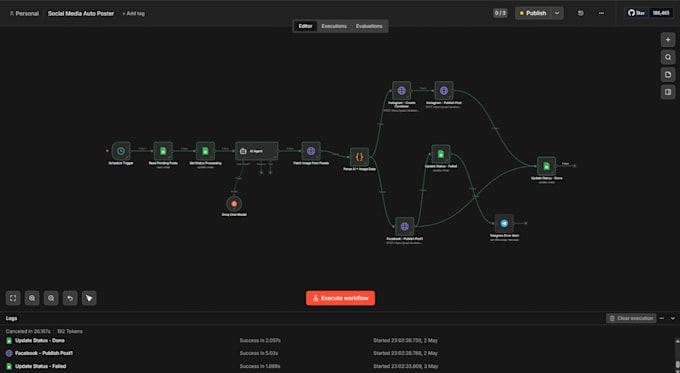
Task: Zoom out of the canvas
Action: (51, 298)
